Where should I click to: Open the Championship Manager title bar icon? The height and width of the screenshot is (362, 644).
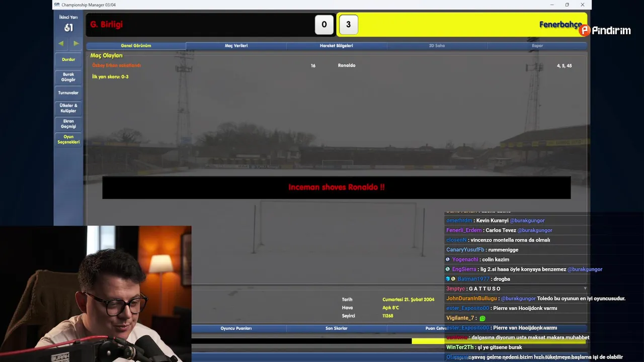(x=57, y=5)
